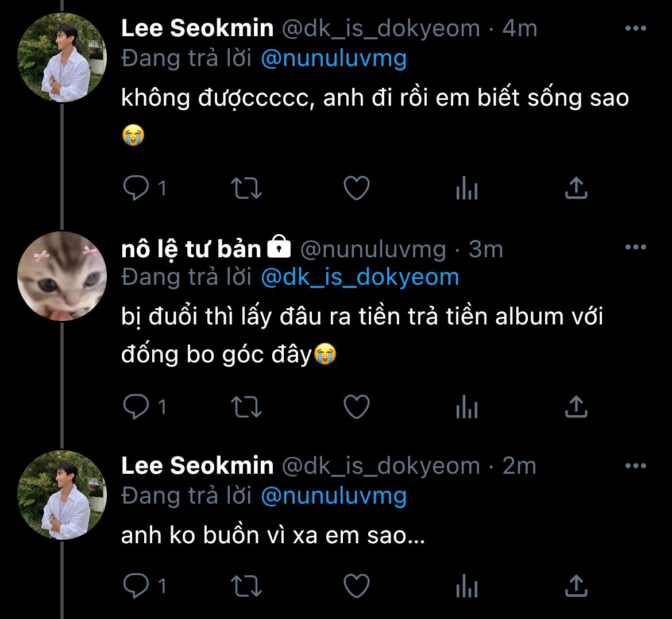Screen dimensions: 672x619
Task: Open @nunuluvmg mention link in the first tweet
Action: 333,59
